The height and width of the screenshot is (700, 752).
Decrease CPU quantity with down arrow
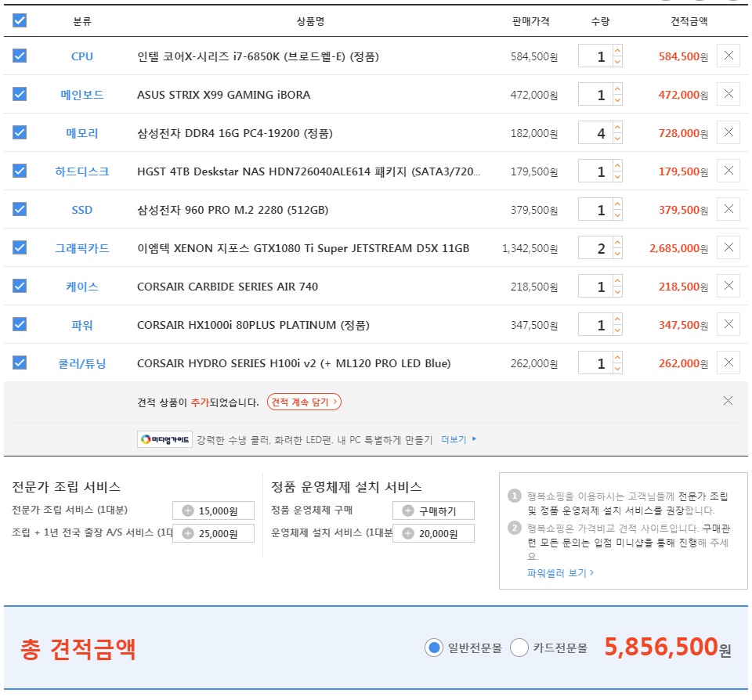[618, 61]
